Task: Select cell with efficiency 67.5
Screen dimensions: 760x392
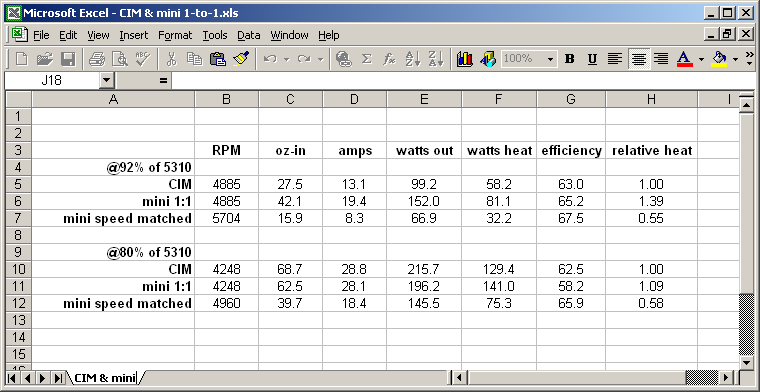Action: click(571, 218)
